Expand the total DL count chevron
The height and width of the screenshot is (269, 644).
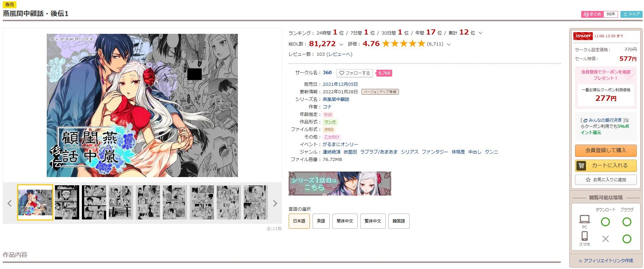tap(341, 44)
